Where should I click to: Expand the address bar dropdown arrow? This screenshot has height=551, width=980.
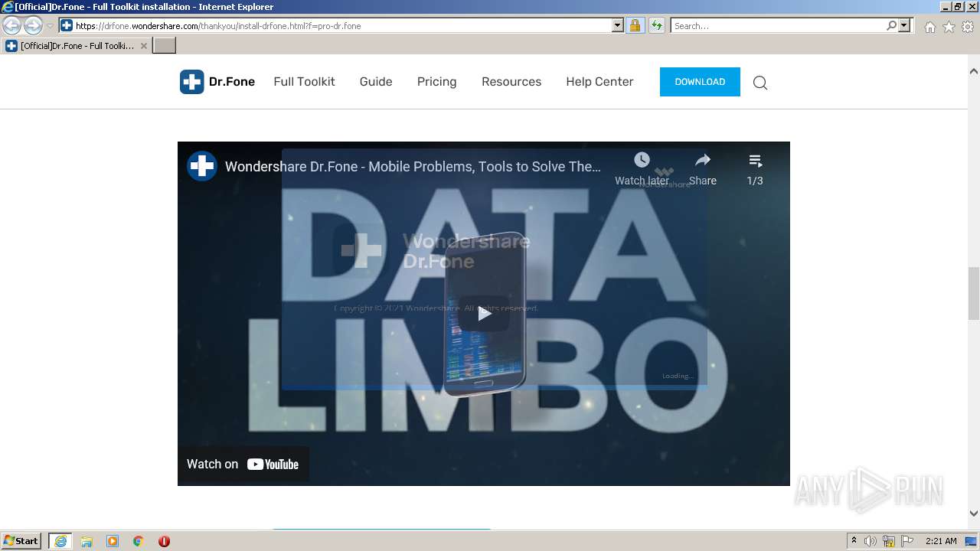coord(618,25)
